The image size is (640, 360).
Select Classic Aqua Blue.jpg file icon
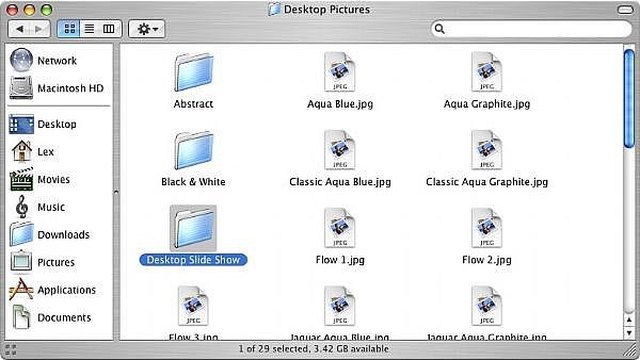tap(340, 150)
